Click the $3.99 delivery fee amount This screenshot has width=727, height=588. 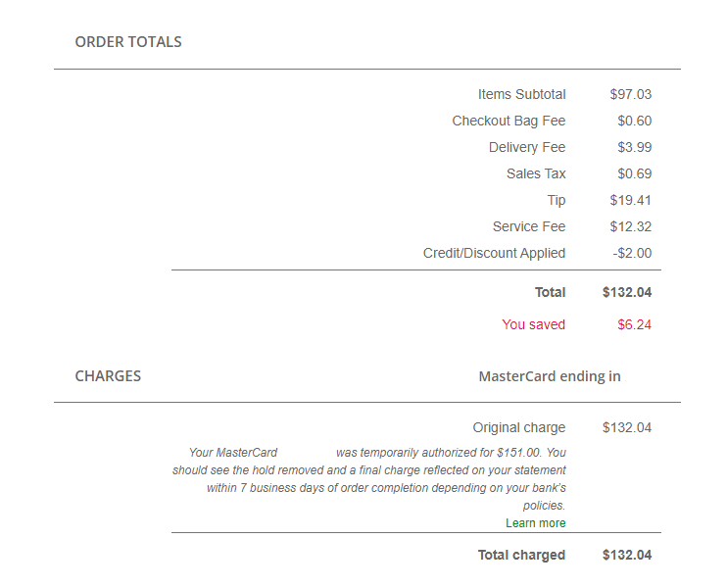pos(634,148)
